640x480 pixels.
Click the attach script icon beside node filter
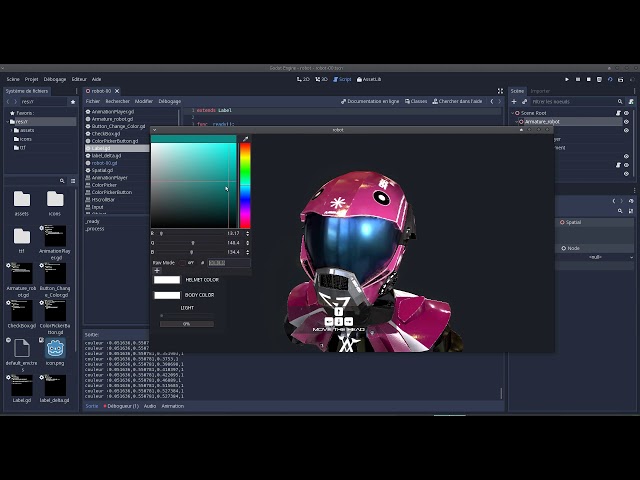(x=631, y=102)
